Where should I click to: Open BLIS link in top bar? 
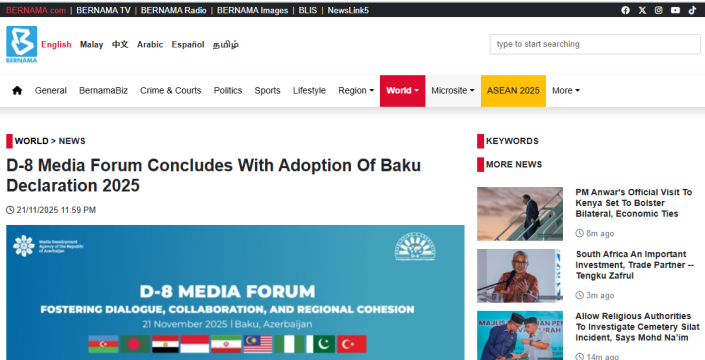coord(308,10)
